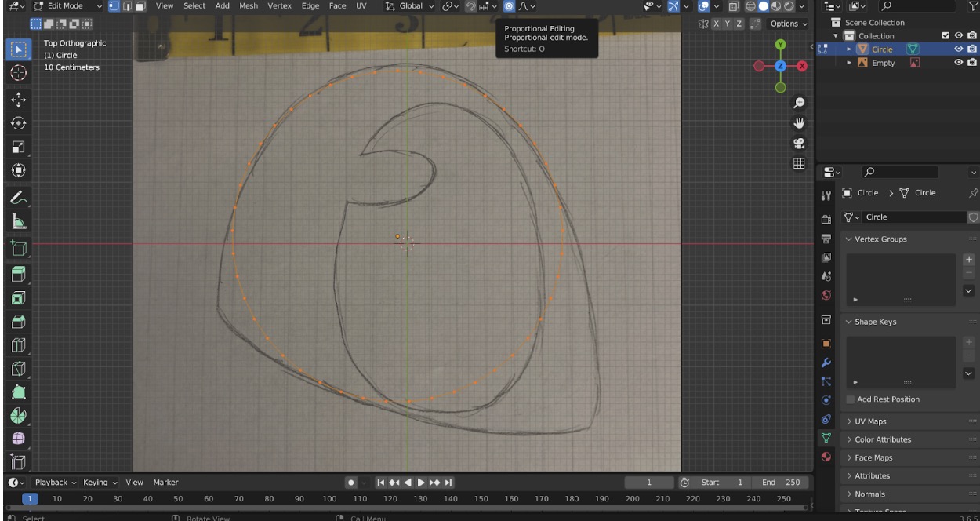This screenshot has width=980, height=521.
Task: Open the Tool properties tab
Action: pyautogui.click(x=826, y=195)
